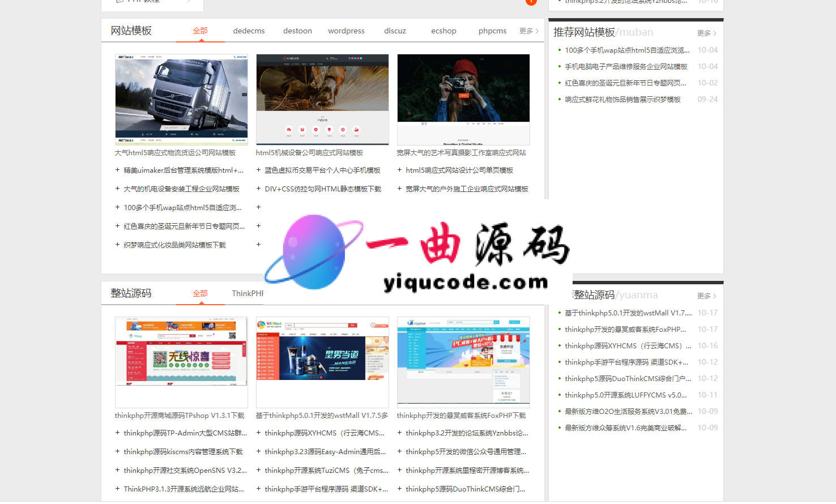Switch to the phpcms tab
Image resolution: width=836 pixels, height=504 pixels.
tap(492, 31)
